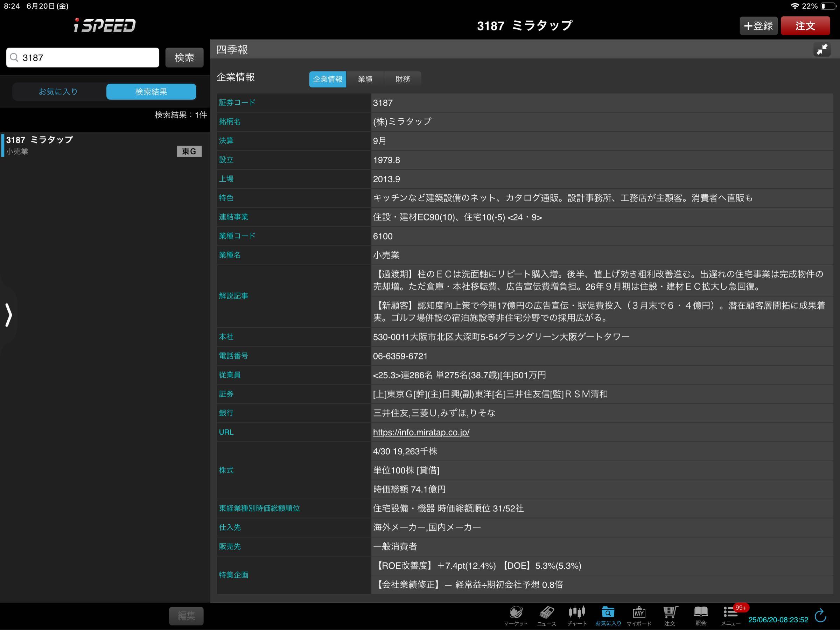Screen dimensions: 840x630
Task: Click the 編集 edit button
Action: (187, 616)
